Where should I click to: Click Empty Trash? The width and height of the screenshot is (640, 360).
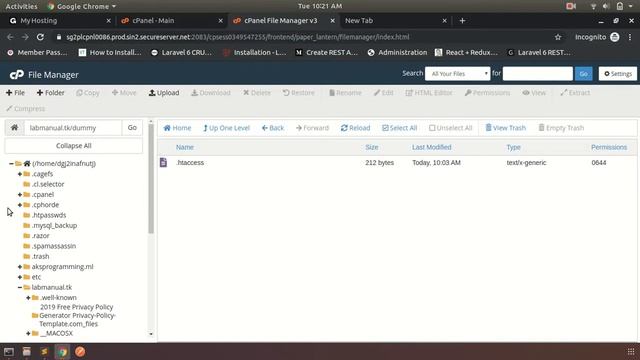[x=561, y=128]
